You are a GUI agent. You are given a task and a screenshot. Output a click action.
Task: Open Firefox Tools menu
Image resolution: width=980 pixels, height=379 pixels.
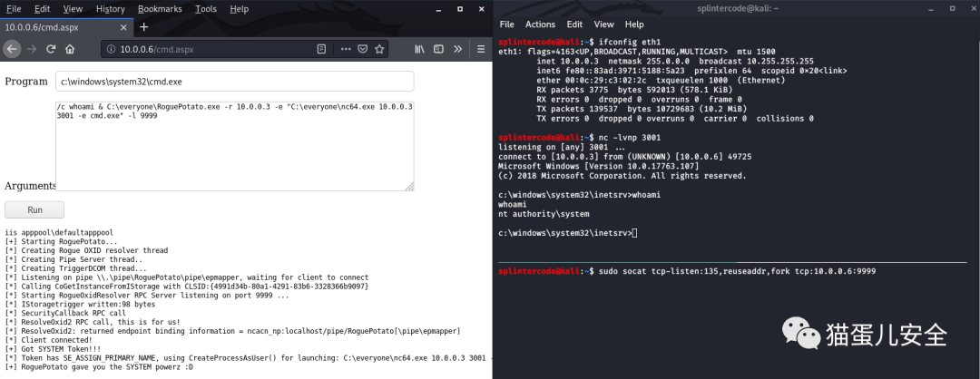206,9
